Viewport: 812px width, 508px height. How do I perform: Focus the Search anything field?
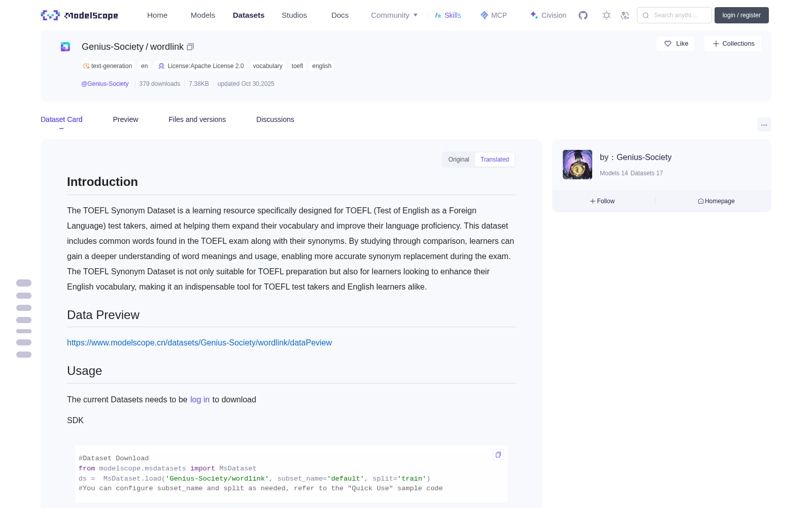(x=674, y=15)
